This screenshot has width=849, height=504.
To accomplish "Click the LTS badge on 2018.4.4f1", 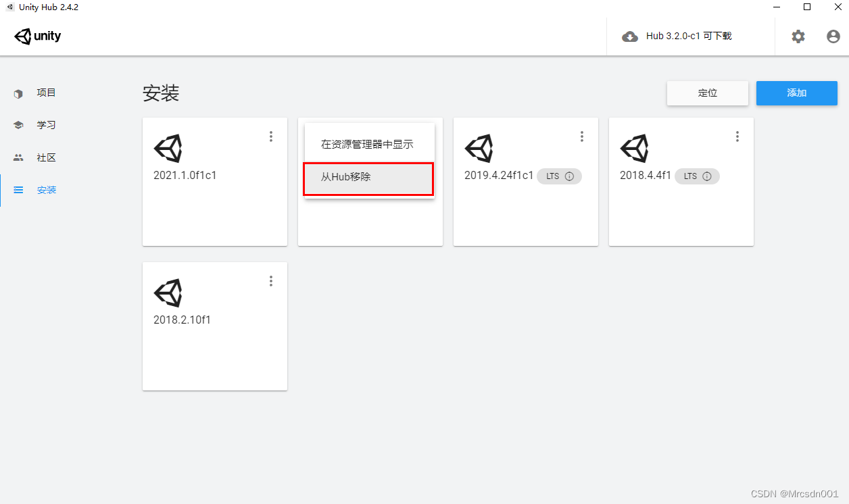I will 697,176.
